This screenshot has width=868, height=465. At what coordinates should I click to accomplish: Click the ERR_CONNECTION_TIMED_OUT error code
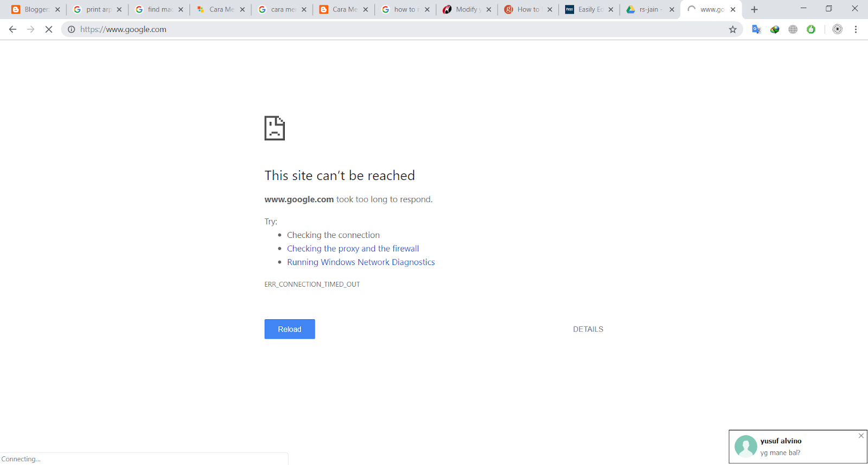click(312, 284)
